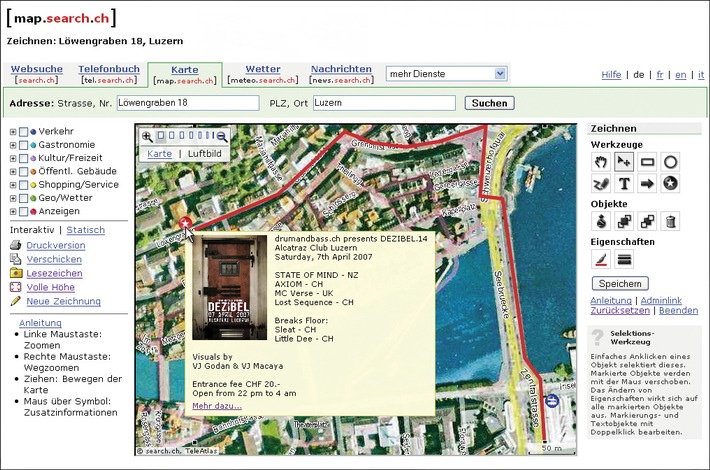The height and width of the screenshot is (470, 710).
Task: Open the 'mehr Dienste' dropdown
Action: click(447, 73)
